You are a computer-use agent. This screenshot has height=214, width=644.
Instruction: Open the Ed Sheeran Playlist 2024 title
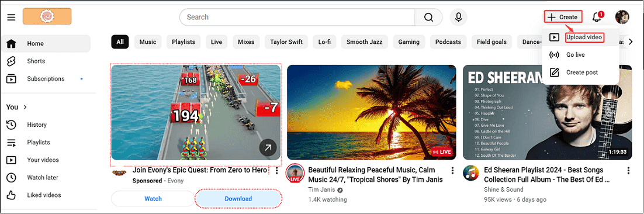pos(546,175)
